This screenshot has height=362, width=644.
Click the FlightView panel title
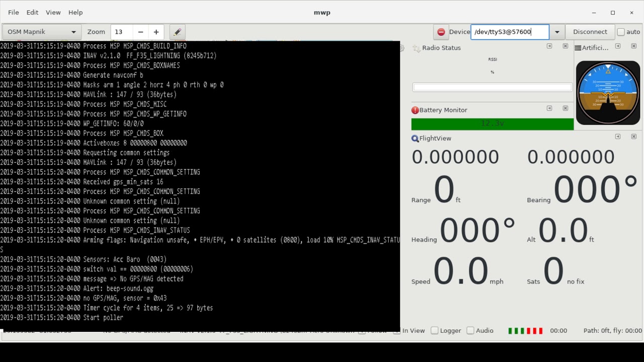[x=435, y=138]
